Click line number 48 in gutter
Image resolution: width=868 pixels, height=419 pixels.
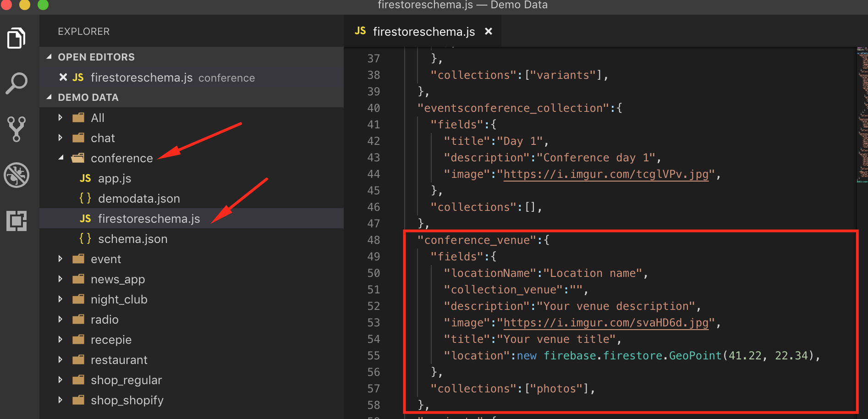374,240
